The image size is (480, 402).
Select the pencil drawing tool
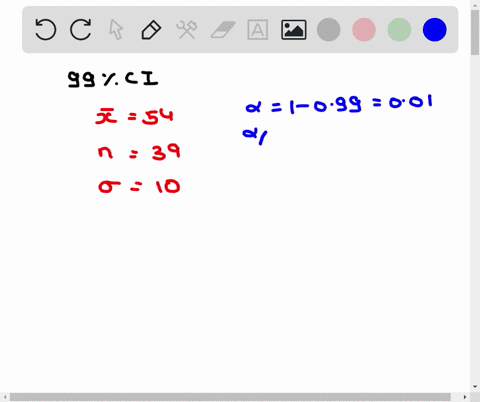(x=151, y=30)
